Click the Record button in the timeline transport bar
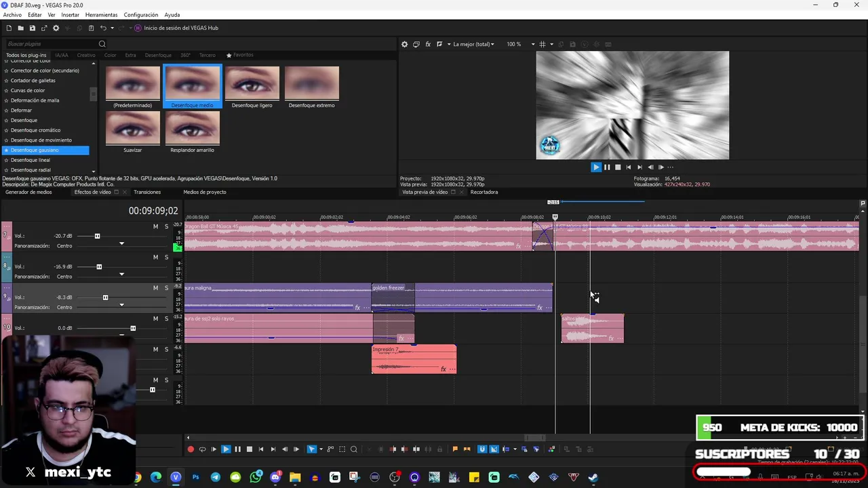This screenshot has height=488, width=868. [191, 449]
